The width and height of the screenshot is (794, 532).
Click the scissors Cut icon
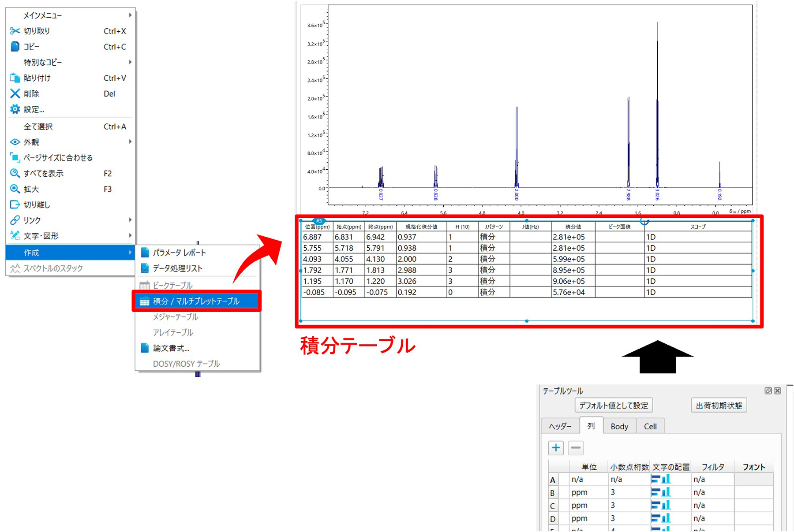[x=15, y=31]
